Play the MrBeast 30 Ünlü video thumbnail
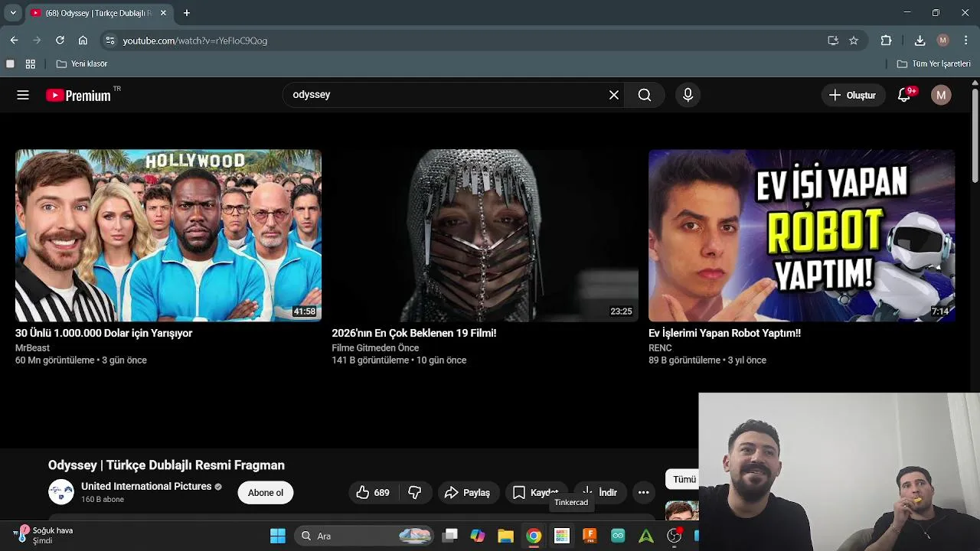 coord(168,236)
